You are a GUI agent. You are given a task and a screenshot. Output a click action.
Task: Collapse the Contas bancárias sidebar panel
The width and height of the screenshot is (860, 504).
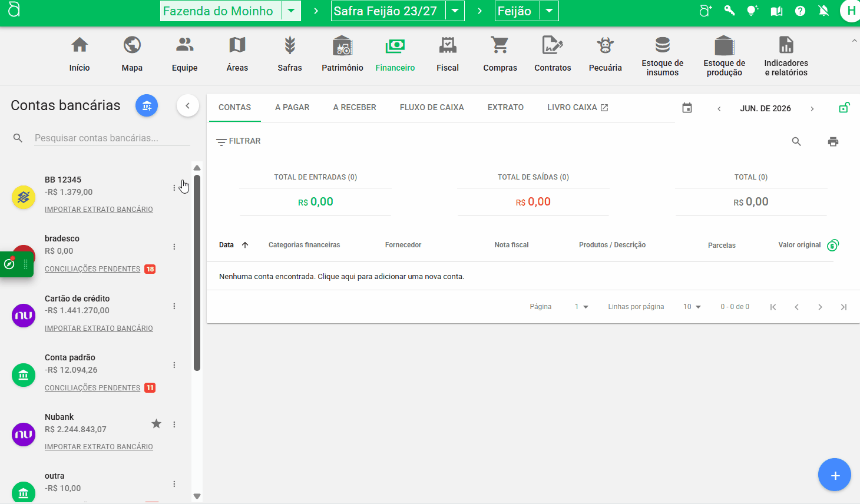[187, 106]
